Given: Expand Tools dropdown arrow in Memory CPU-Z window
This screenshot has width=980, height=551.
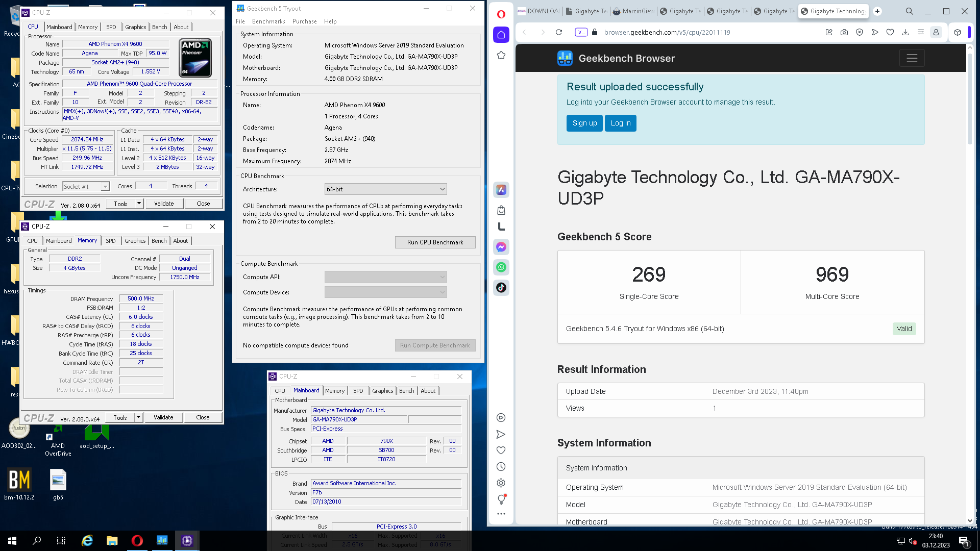Looking at the screenshot, I should (x=138, y=417).
